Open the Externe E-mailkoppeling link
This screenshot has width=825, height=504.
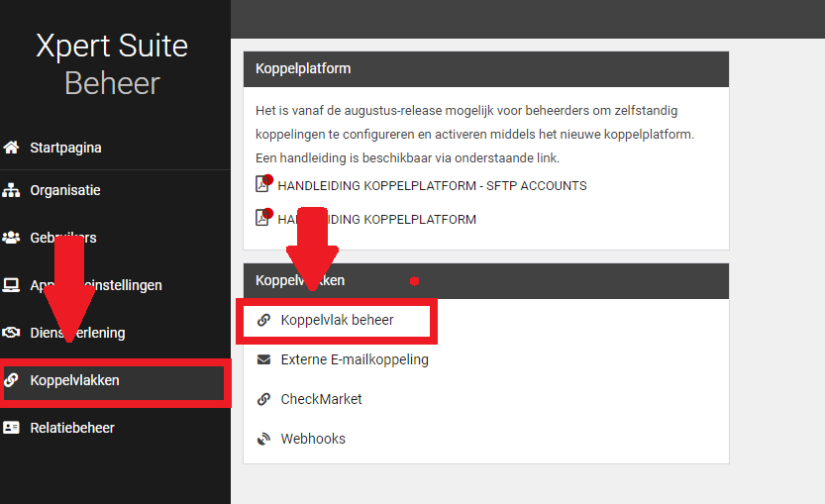355,359
